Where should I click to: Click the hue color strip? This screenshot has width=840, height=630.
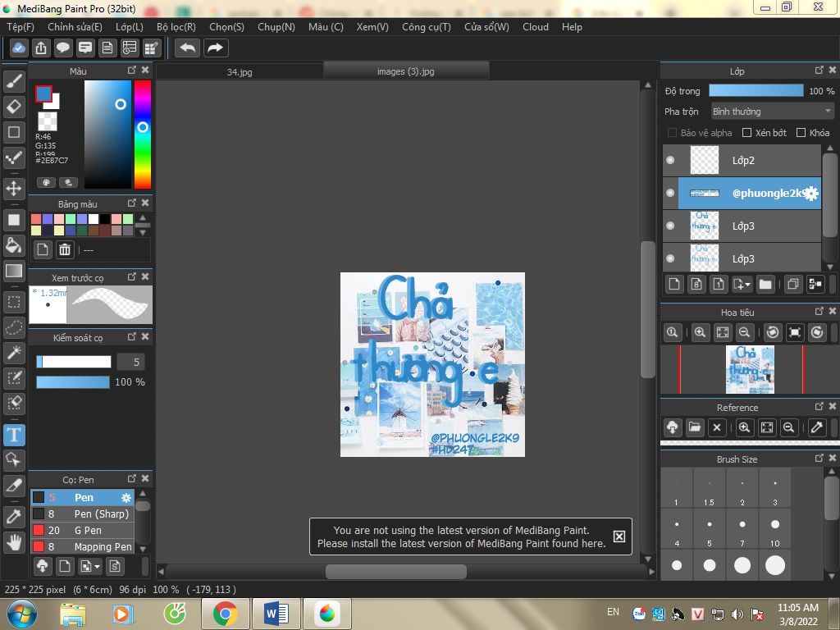point(143,134)
